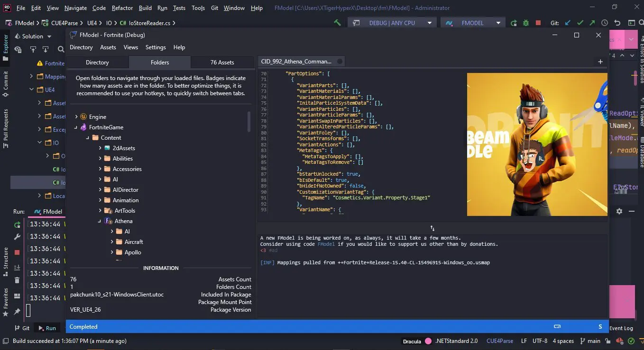Click the Git commit checkmark icon

[580, 23]
